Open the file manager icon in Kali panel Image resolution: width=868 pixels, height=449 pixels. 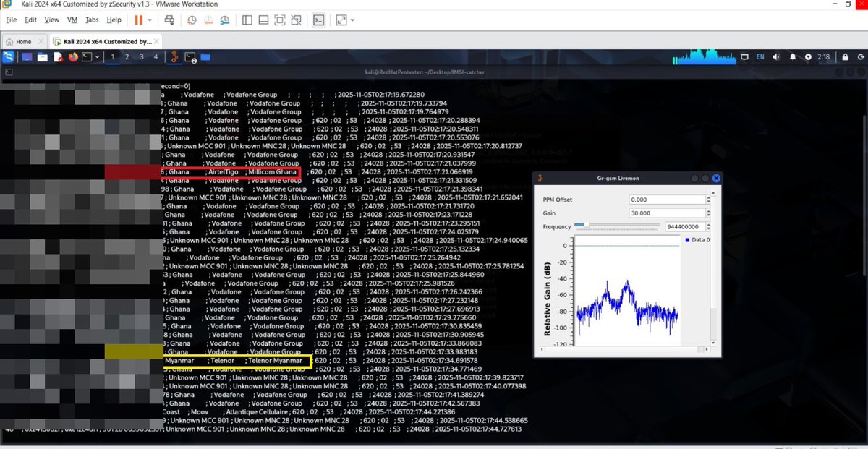tap(43, 56)
